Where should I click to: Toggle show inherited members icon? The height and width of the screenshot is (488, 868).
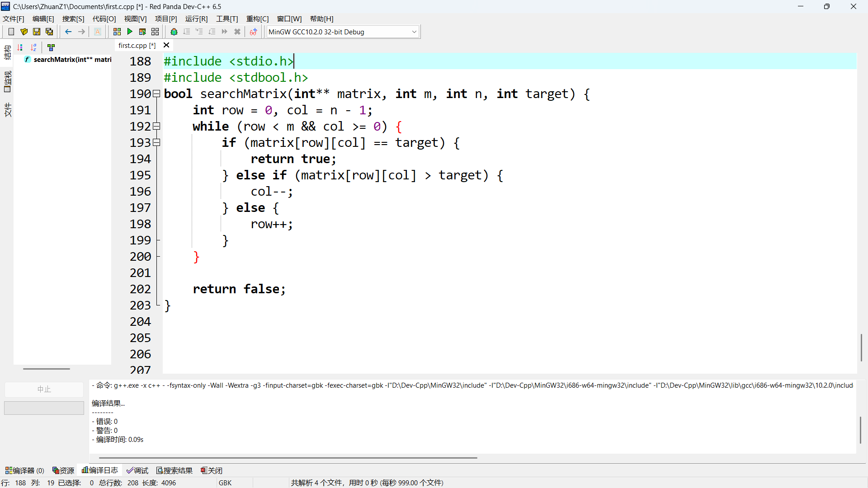click(51, 47)
